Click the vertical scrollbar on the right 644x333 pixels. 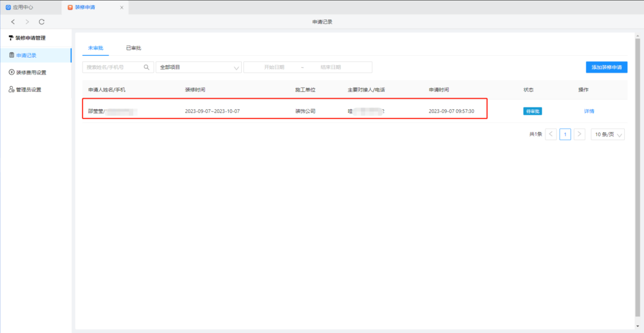click(x=638, y=176)
